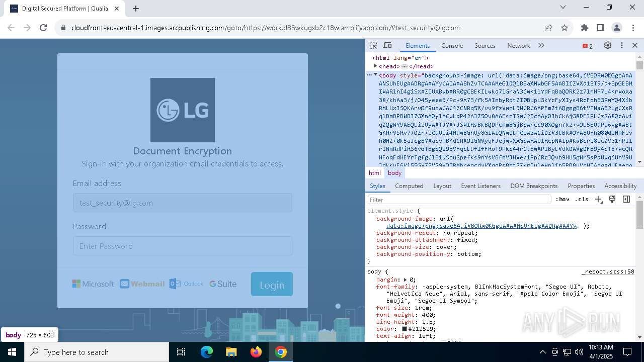
Task: Open the Chrome three-dot menu
Action: pos(632,28)
